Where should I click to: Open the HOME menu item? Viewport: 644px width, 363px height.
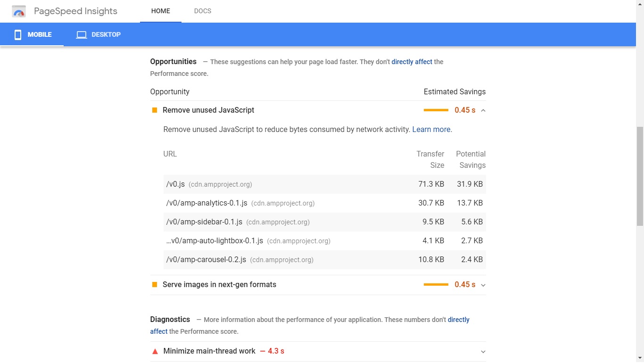tap(160, 10)
